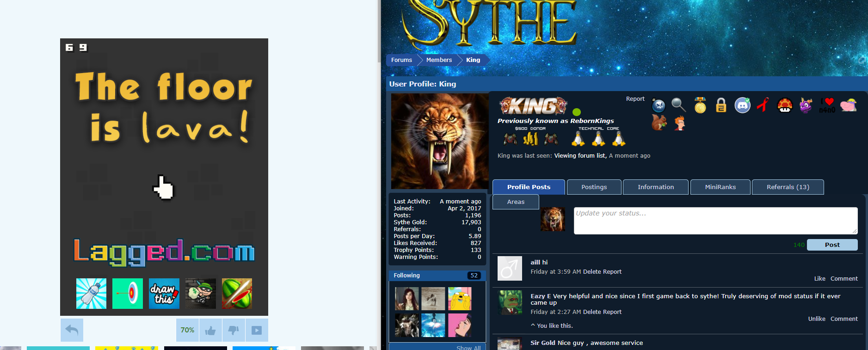
Task: Click the video play icon below the game
Action: (x=257, y=330)
